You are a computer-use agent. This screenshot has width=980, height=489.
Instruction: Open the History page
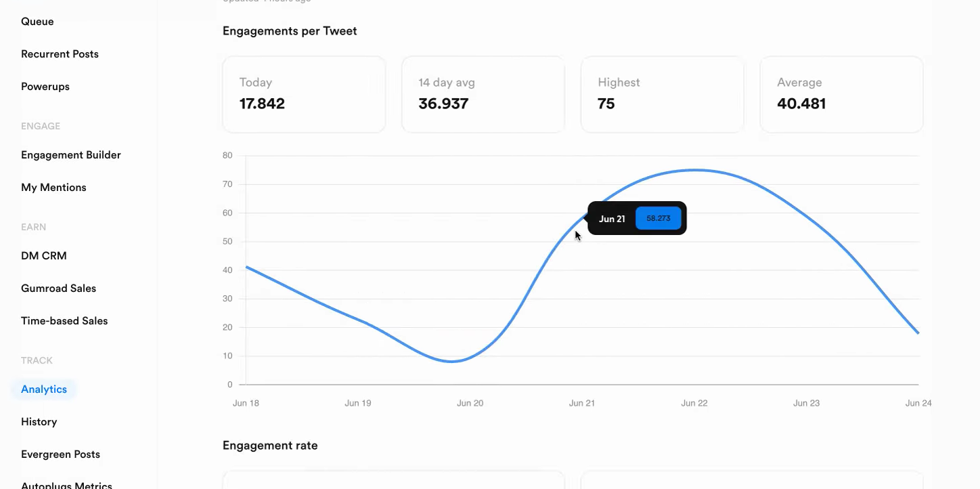click(x=39, y=421)
